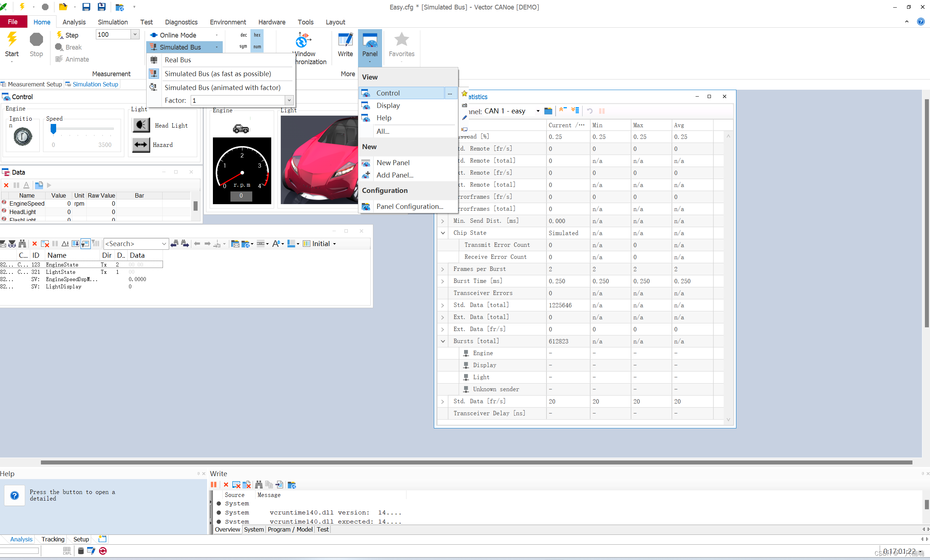Click the File button
930x560 pixels.
click(x=13, y=22)
